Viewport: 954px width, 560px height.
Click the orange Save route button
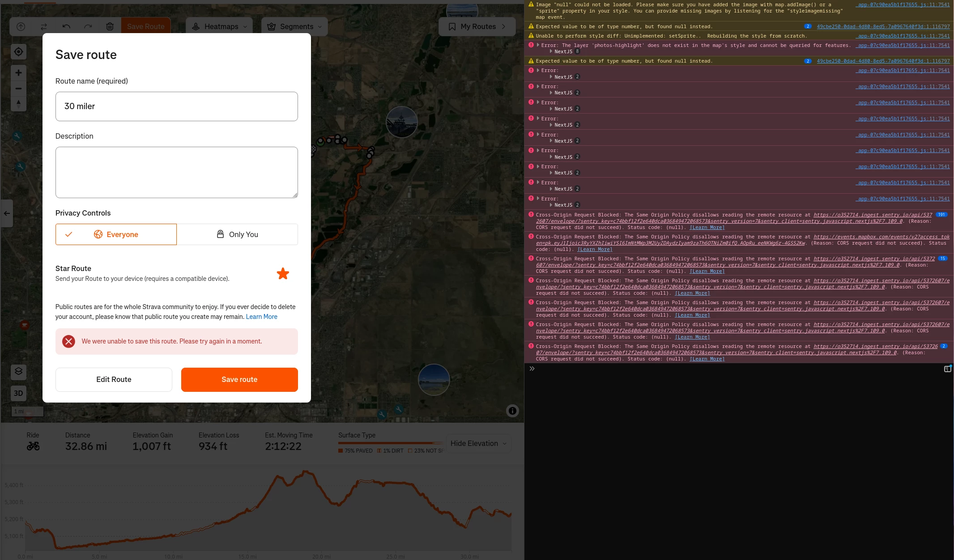(239, 379)
